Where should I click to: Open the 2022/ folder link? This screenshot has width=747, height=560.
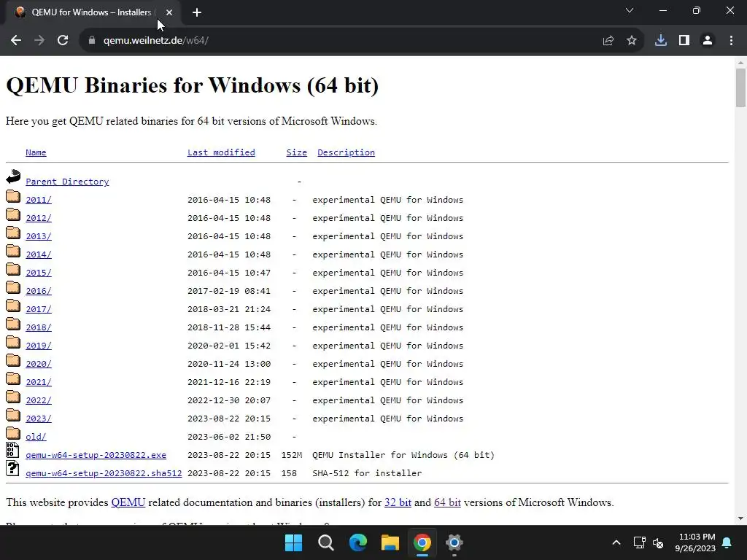coord(39,400)
